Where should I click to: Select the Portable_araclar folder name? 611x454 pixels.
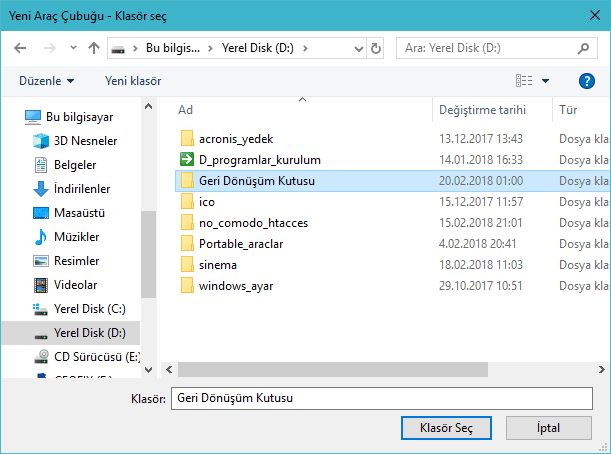[241, 244]
